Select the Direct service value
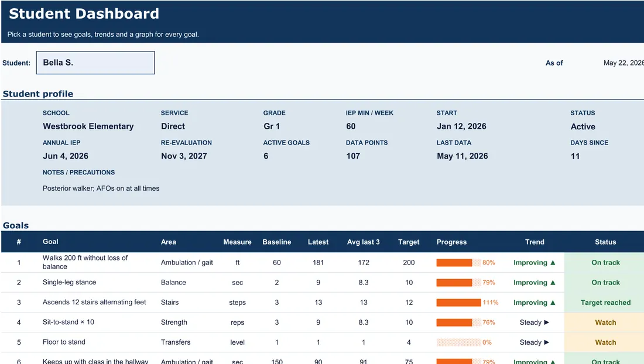The height and width of the screenshot is (364, 644). pyautogui.click(x=173, y=126)
